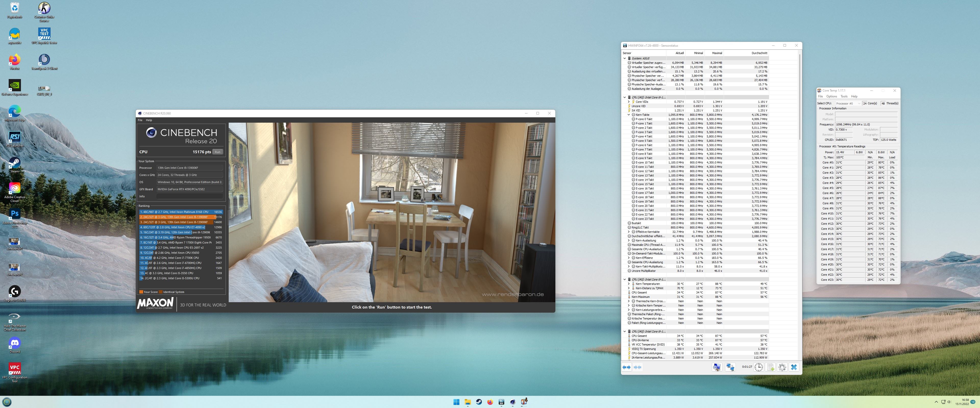Click Windows Start button on taskbar
Viewport: 980px width, 408px height.
click(457, 402)
